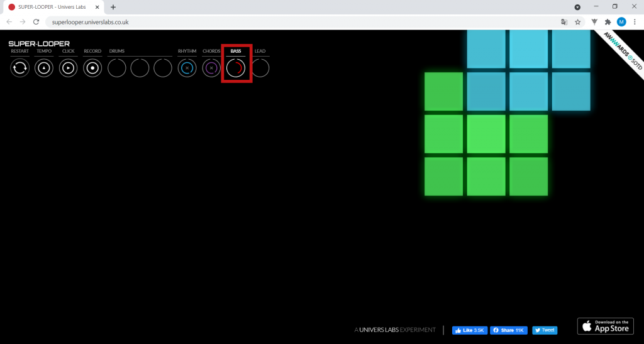Open the Chrome profile avatar M
644x344 pixels.
[x=621, y=22]
